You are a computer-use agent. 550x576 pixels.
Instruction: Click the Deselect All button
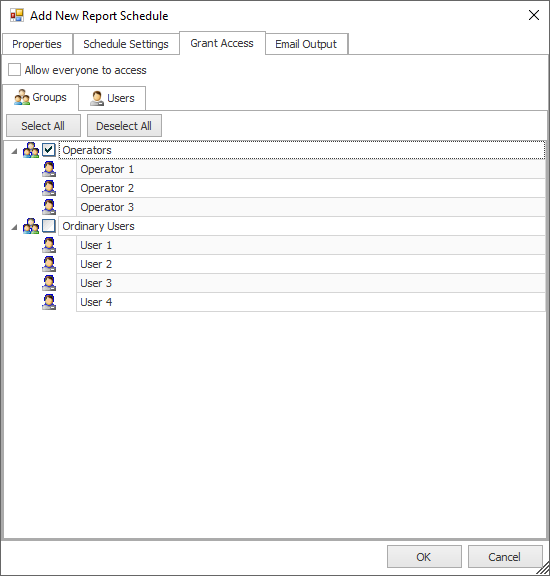pos(124,126)
